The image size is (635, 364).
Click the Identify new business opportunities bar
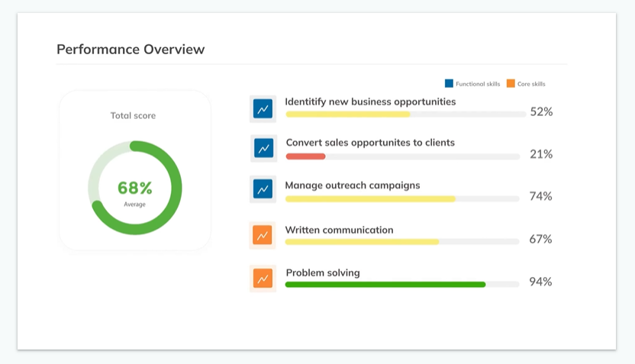pyautogui.click(x=347, y=114)
